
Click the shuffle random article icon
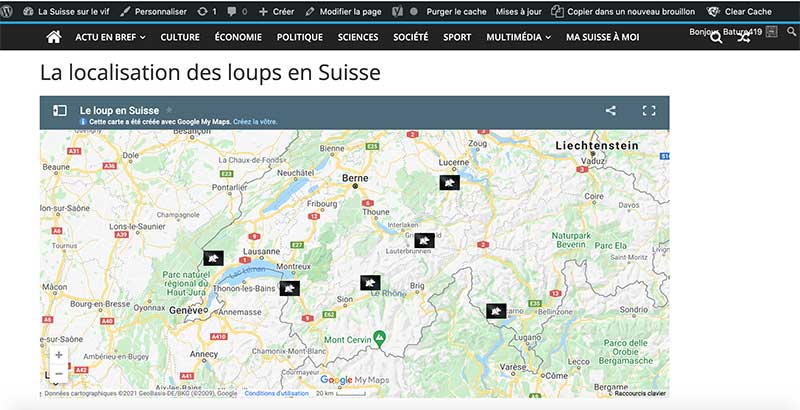click(x=743, y=37)
